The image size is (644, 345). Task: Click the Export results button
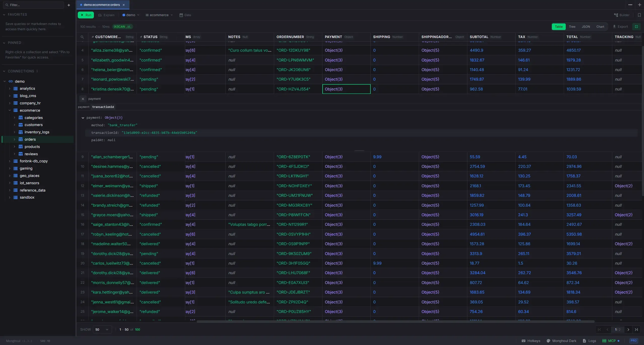[620, 27]
